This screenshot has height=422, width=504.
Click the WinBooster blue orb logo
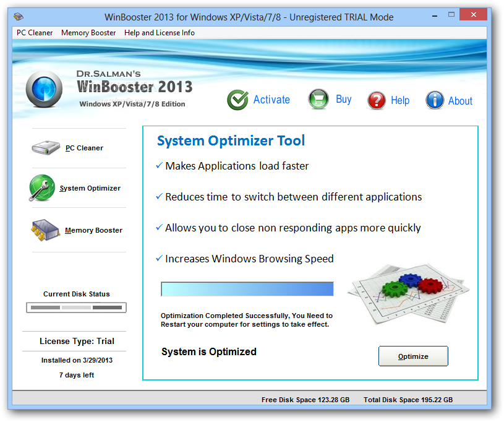click(x=44, y=89)
